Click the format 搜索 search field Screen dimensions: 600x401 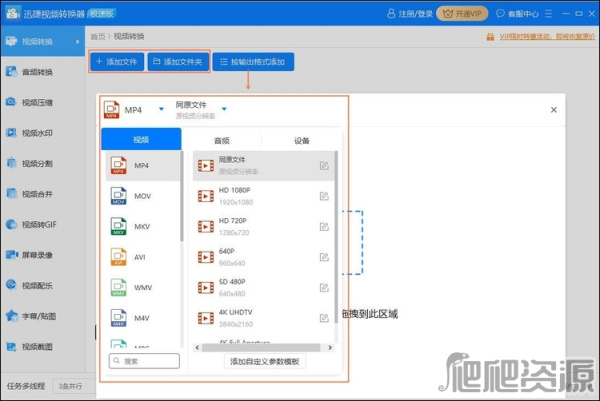click(144, 361)
